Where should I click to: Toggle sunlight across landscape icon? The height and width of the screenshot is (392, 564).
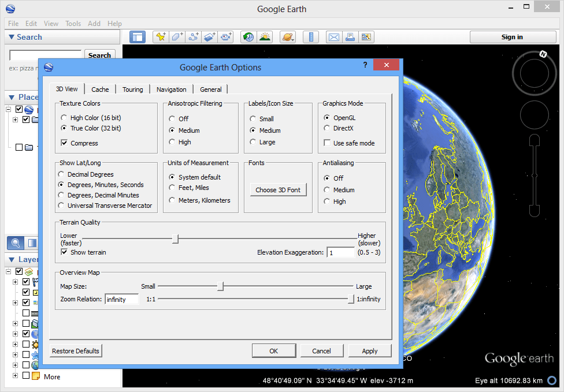click(265, 37)
